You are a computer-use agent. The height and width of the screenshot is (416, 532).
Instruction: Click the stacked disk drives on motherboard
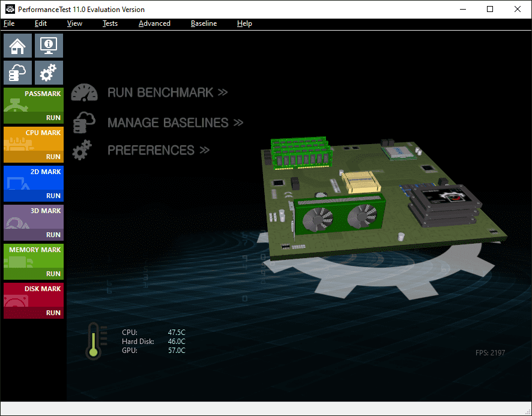pyautogui.click(x=444, y=205)
